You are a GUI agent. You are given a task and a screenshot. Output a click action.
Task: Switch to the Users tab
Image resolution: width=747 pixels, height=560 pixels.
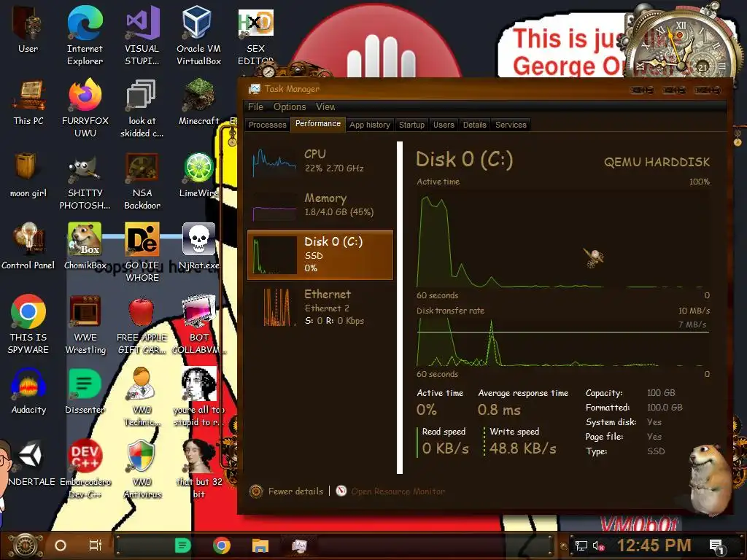[444, 125]
